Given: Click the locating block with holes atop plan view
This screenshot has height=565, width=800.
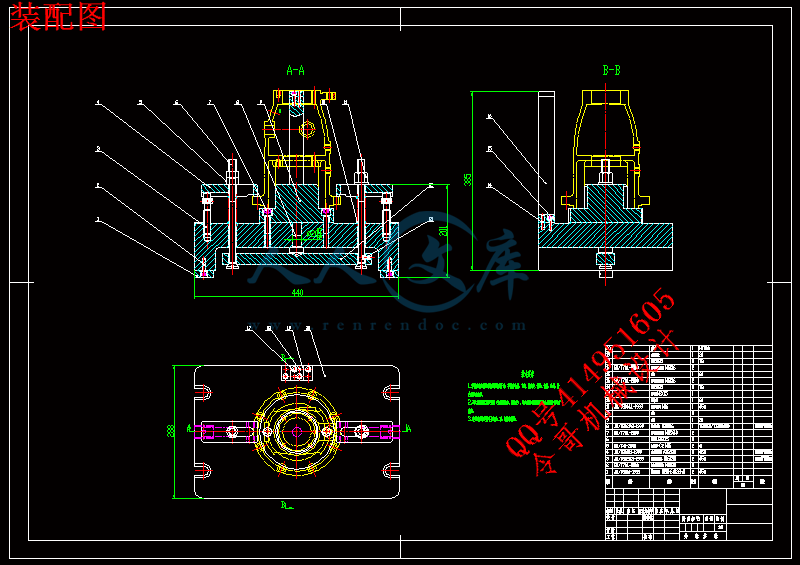Looking at the screenshot, I should (296, 373).
